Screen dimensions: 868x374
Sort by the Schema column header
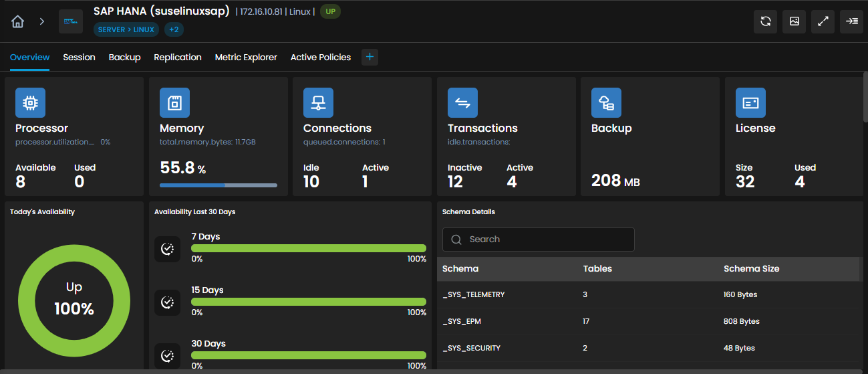pos(460,268)
